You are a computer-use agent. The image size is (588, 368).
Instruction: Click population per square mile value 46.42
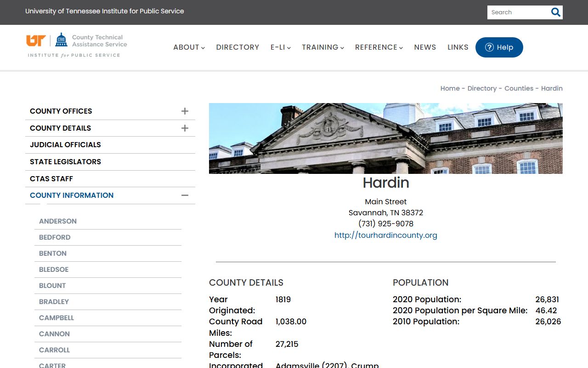tap(546, 310)
